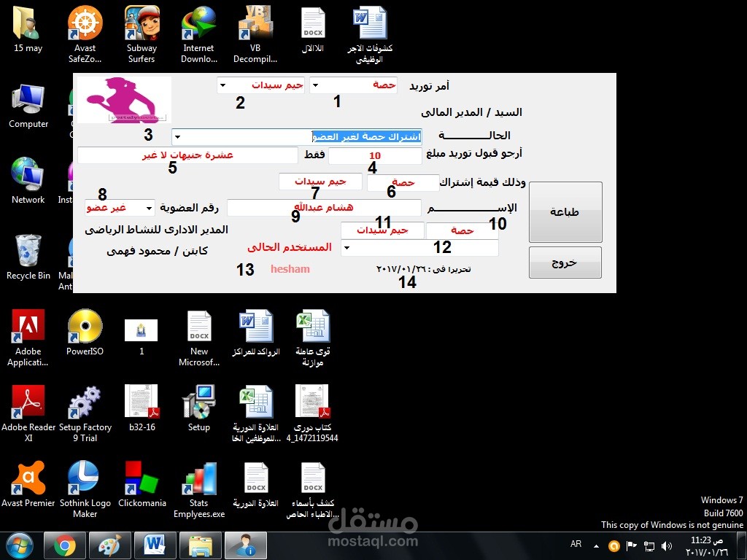Click the AR language indicator

click(x=576, y=544)
